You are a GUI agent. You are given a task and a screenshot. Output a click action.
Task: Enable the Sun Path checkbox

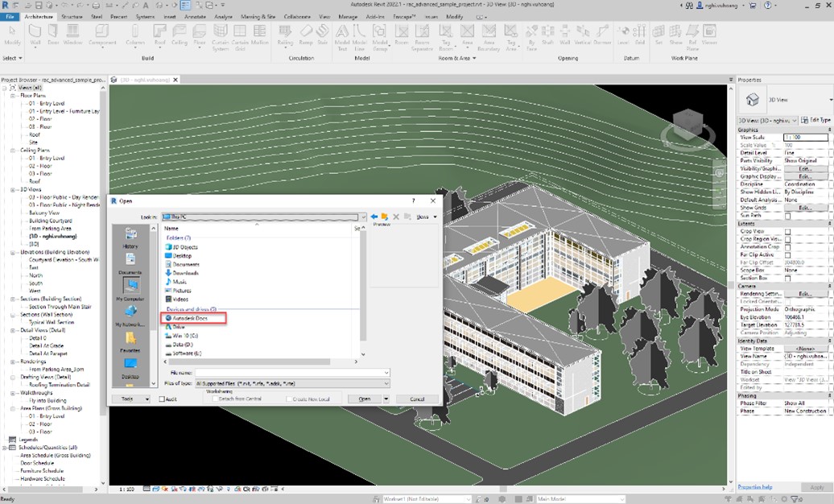pyautogui.click(x=788, y=216)
